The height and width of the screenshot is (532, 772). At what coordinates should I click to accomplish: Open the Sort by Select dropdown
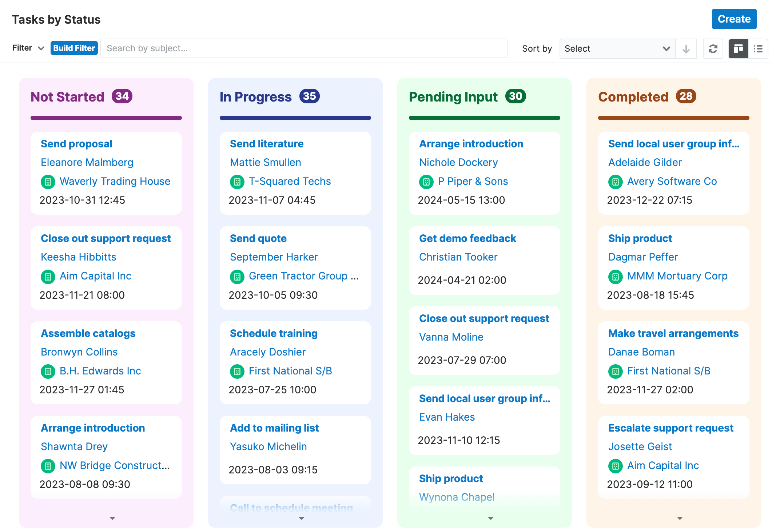(617, 48)
